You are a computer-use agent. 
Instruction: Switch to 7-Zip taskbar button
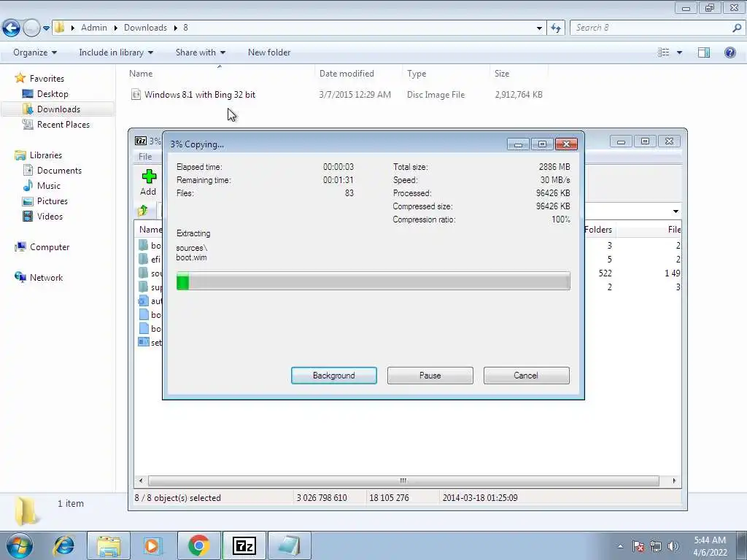(244, 545)
